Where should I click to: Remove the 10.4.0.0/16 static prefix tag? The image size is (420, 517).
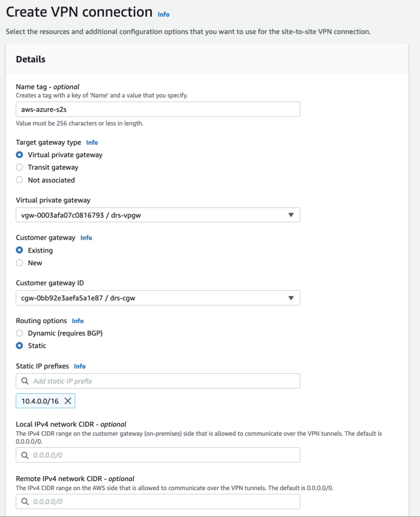click(x=69, y=401)
